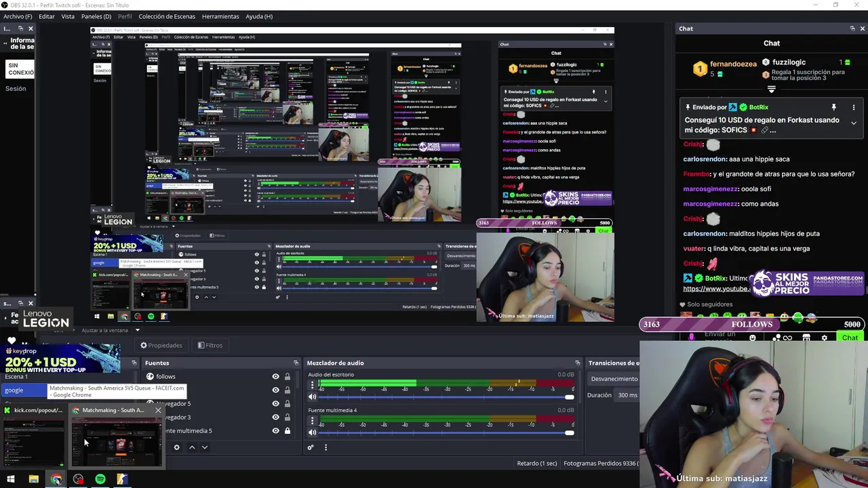868x488 pixels.
Task: Lock the follows source
Action: click(x=287, y=377)
